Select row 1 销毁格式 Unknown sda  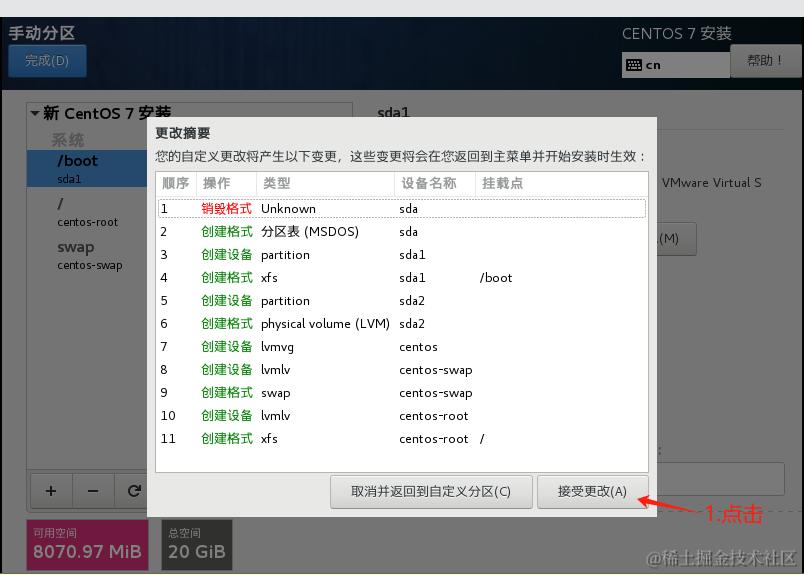(402, 209)
